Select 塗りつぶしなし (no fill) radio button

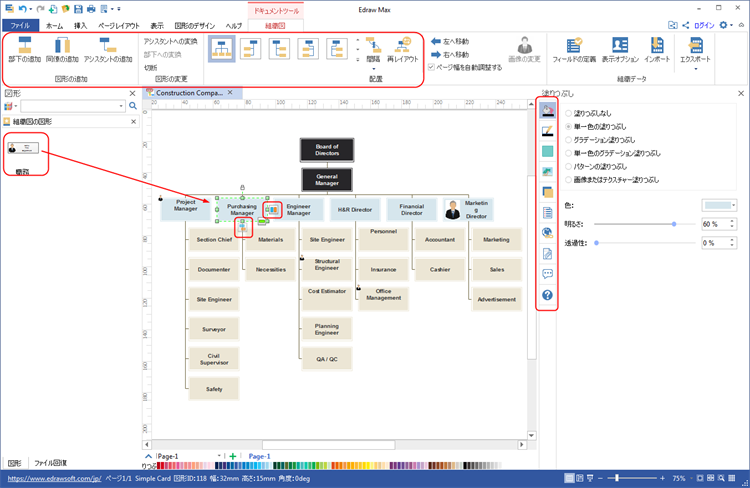coord(568,113)
